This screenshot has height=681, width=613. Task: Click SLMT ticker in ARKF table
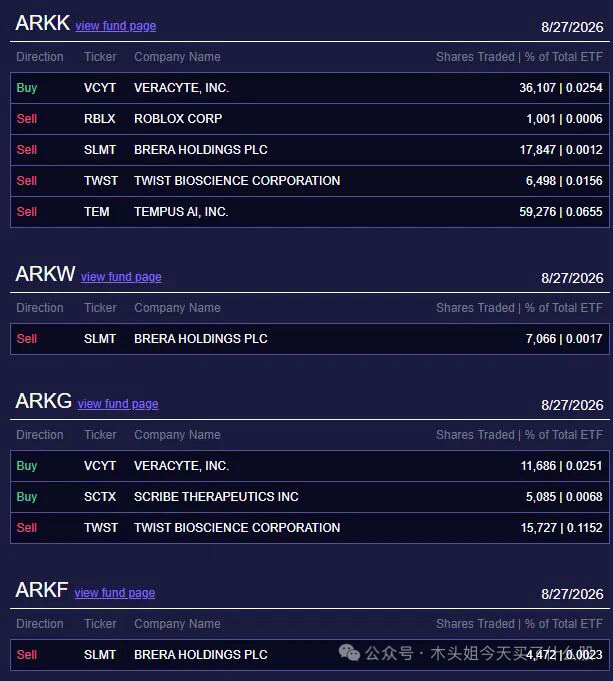tap(100, 655)
